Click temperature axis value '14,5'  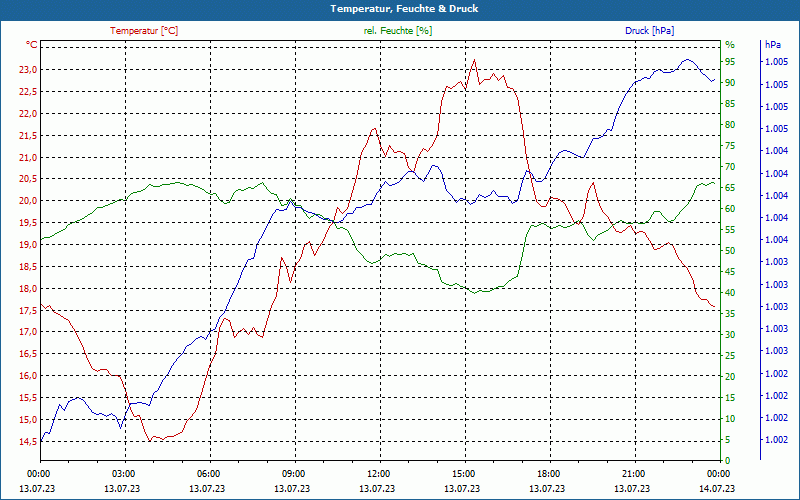28,442
